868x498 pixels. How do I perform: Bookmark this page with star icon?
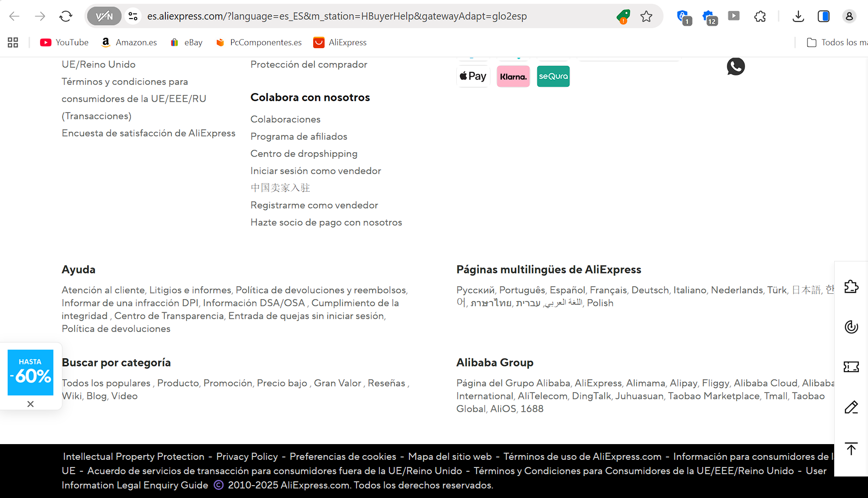pyautogui.click(x=646, y=17)
